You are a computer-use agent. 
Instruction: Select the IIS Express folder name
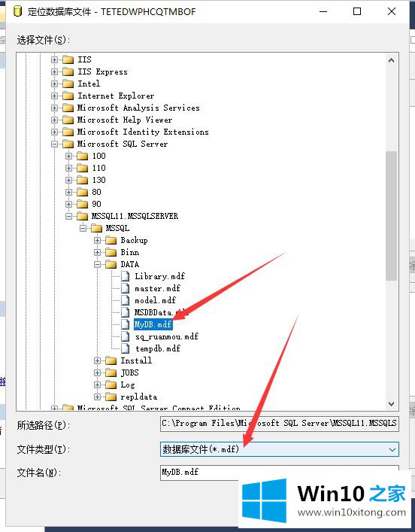[102, 72]
